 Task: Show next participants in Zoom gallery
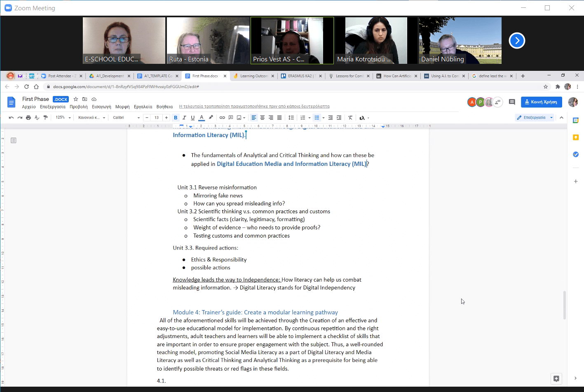[x=517, y=40]
